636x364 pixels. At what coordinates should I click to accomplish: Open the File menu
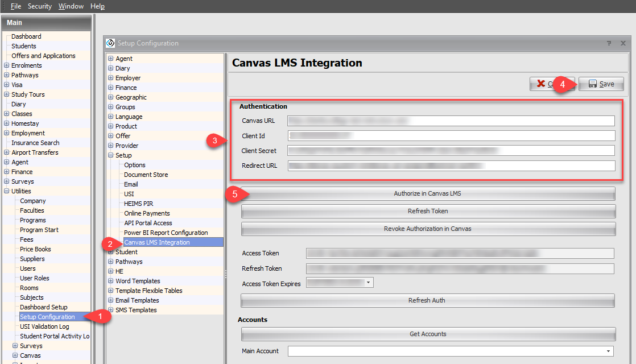click(x=15, y=6)
